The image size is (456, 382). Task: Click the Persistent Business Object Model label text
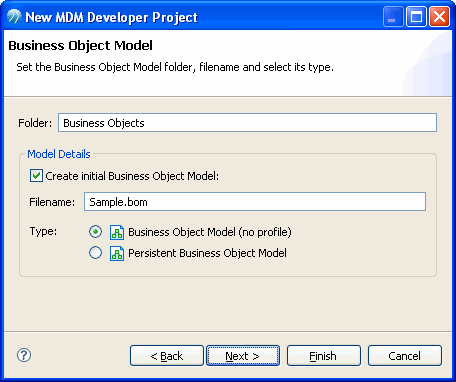207,253
